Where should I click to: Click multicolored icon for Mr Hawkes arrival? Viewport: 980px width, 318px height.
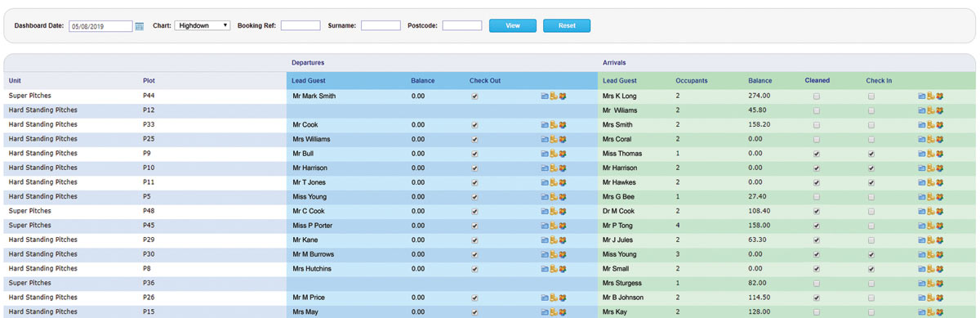940,182
